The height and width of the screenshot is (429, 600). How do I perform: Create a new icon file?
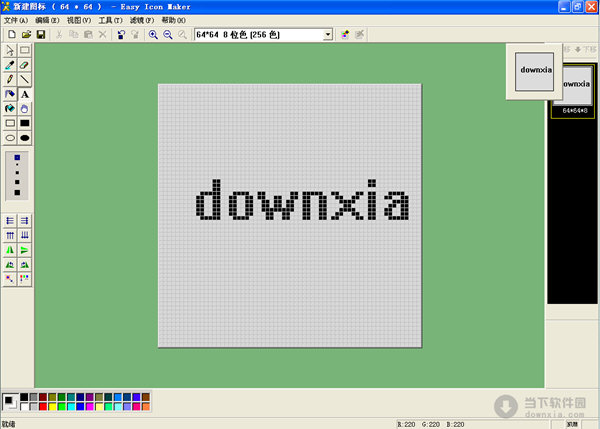(x=11, y=34)
